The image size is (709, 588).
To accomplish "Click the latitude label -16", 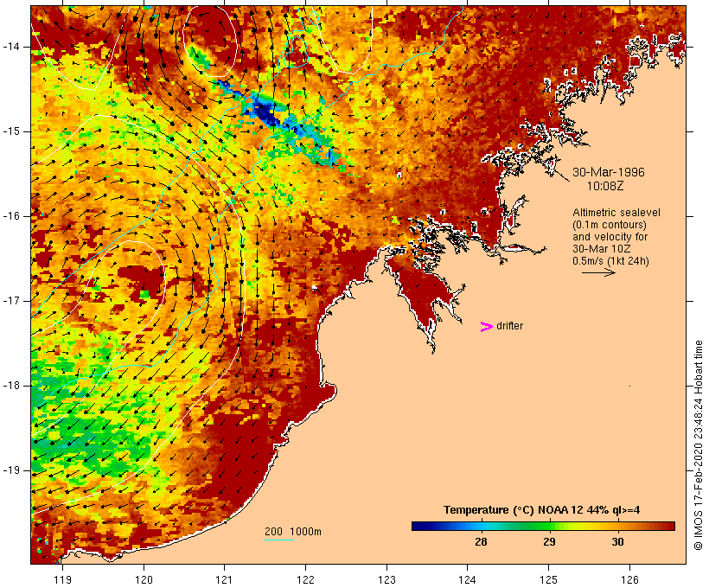I will point(11,216).
